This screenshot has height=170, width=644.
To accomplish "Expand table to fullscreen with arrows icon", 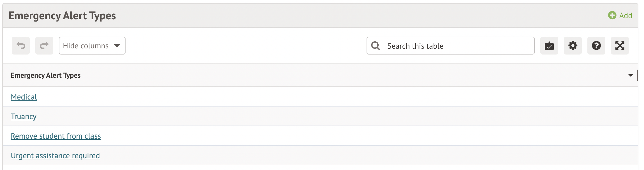I will [620, 46].
